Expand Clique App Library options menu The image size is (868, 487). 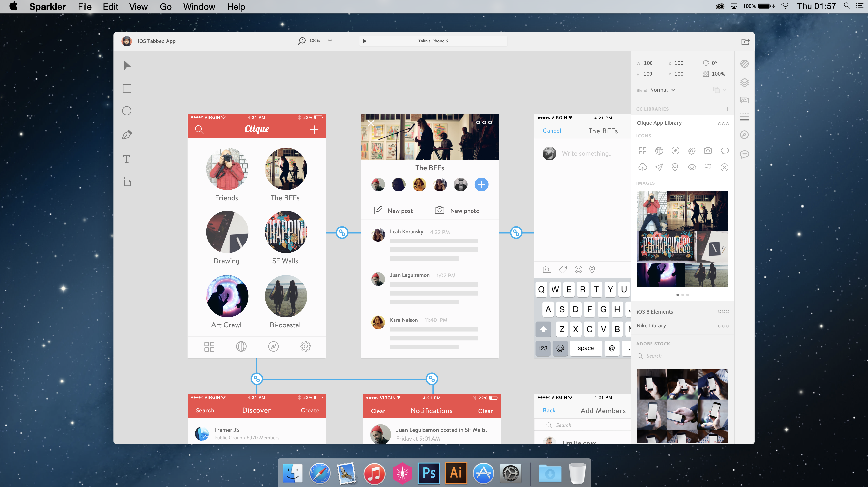coord(723,124)
